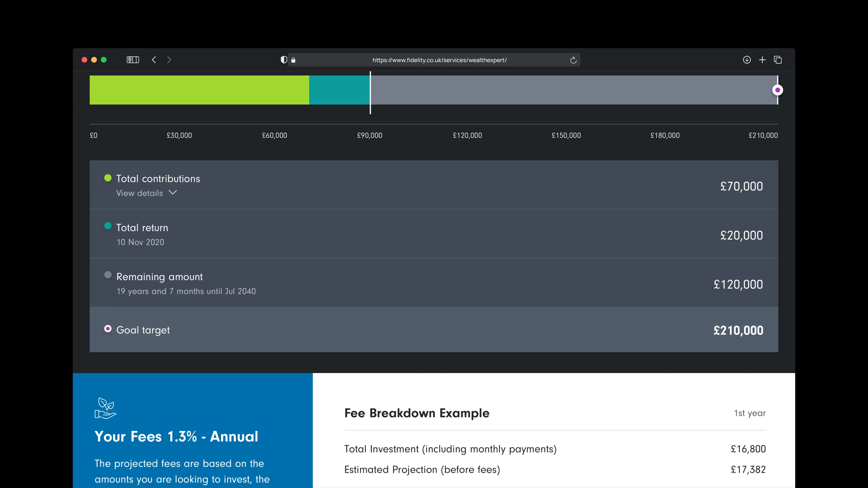Click the lock icon in address bar

[x=293, y=60]
